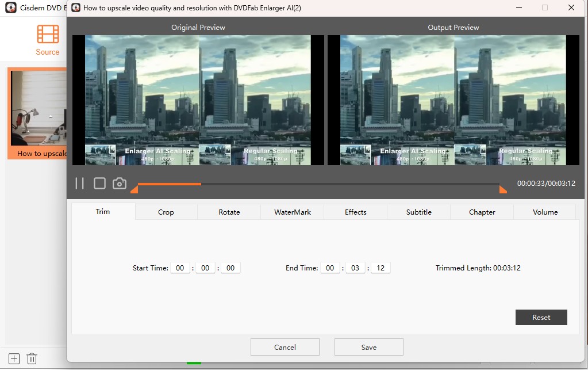Take a snapshot with the camera icon
588x370 pixels.
[118, 183]
